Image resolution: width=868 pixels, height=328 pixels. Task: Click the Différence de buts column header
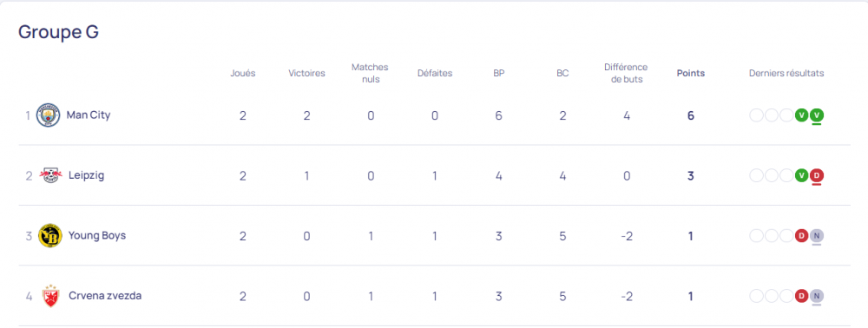[626, 73]
